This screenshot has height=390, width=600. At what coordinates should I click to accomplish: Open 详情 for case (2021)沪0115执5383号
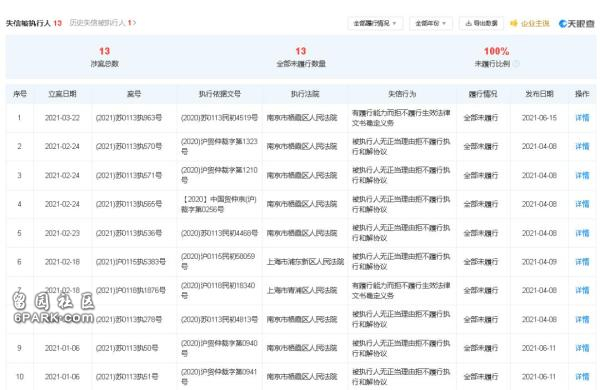click(582, 262)
